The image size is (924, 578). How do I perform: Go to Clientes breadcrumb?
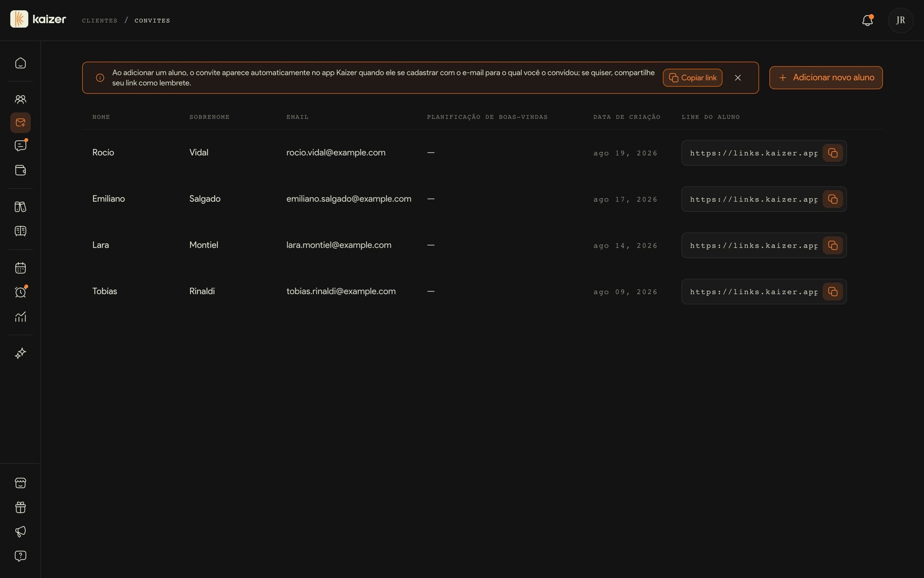coord(100,21)
